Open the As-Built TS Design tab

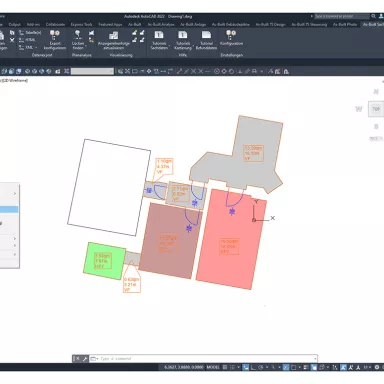point(271,24)
